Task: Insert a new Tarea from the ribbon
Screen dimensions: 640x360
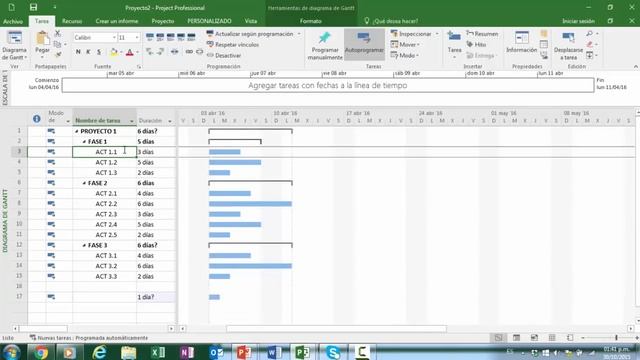Action: (454, 43)
